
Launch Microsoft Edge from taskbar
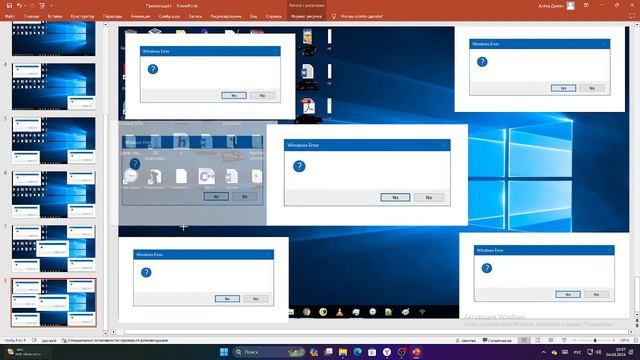358,352
